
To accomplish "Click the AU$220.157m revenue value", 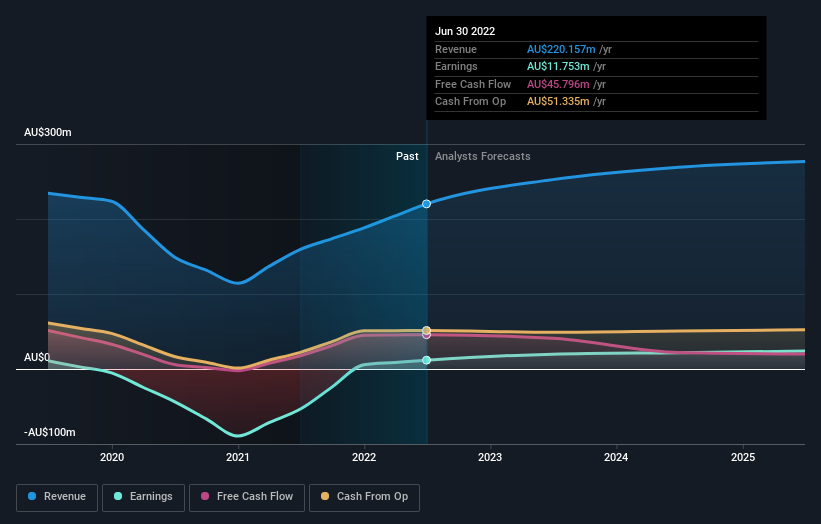I will click(561, 49).
